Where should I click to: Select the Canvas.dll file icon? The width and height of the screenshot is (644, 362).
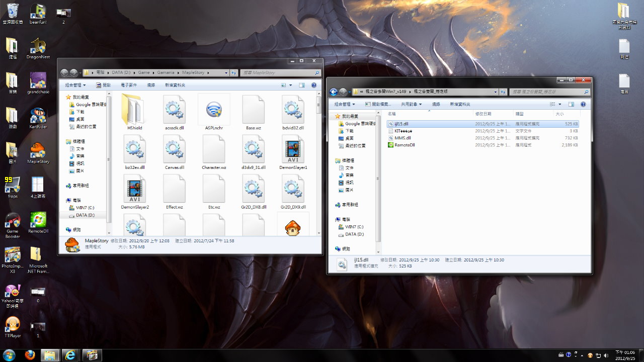tap(175, 152)
